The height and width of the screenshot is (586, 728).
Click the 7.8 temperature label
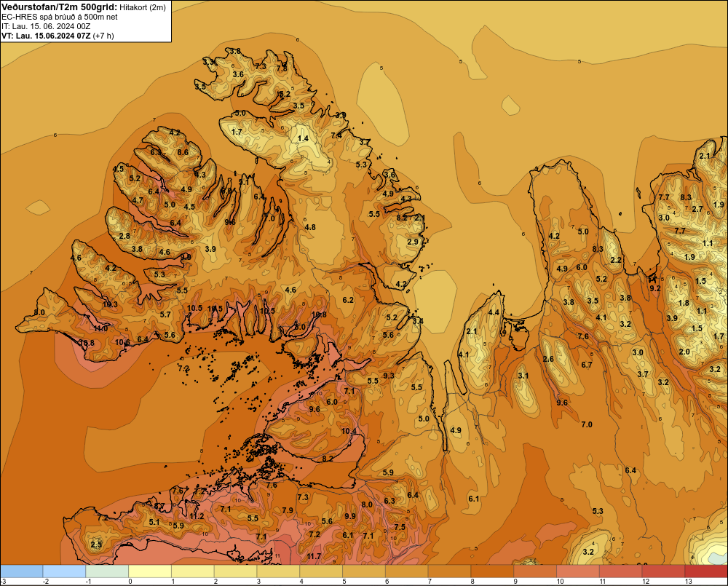pyautogui.click(x=282, y=68)
